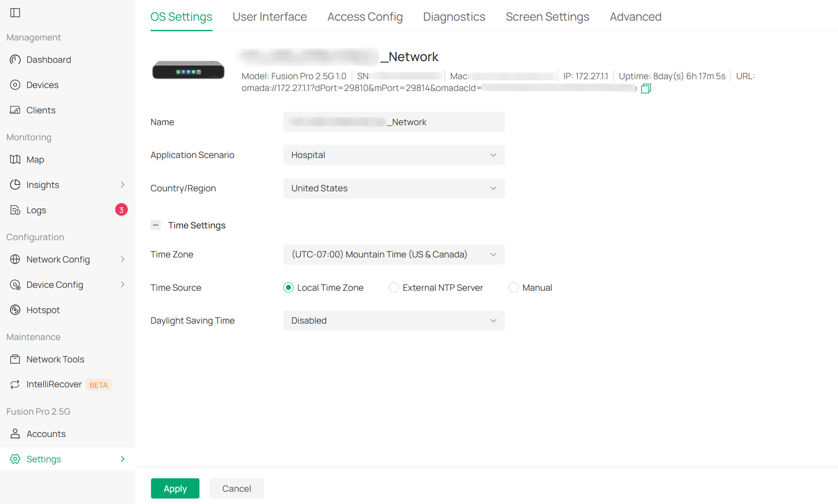838x504 pixels.
Task: Switch to the User Interface tab
Action: pyautogui.click(x=269, y=17)
